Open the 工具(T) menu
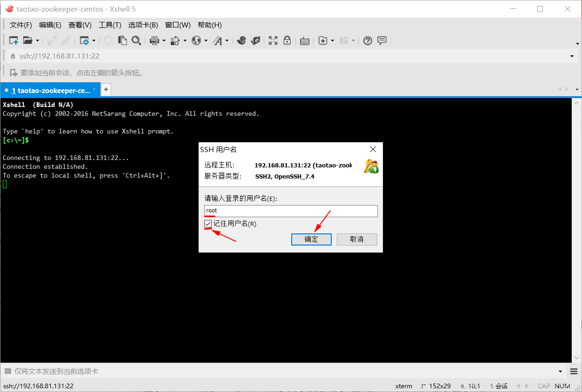 coord(110,25)
